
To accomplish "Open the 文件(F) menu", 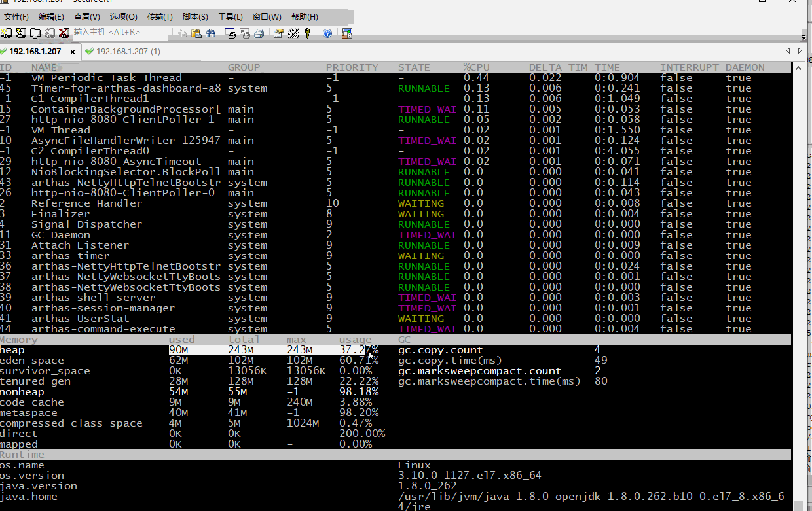I will point(16,17).
